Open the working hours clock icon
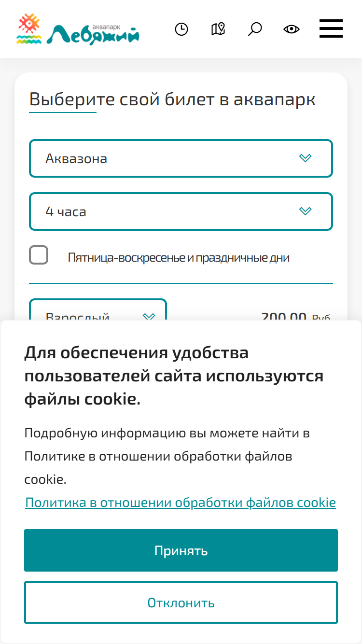The height and width of the screenshot is (644, 362). [x=181, y=29]
